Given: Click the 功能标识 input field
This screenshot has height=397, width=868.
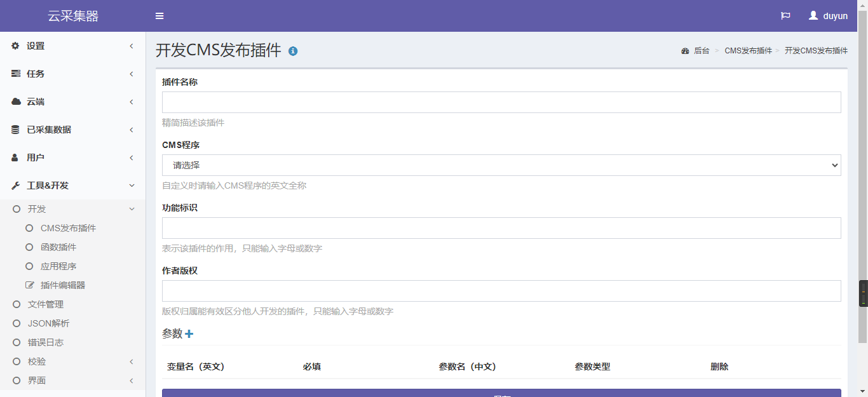Looking at the screenshot, I should [x=501, y=228].
